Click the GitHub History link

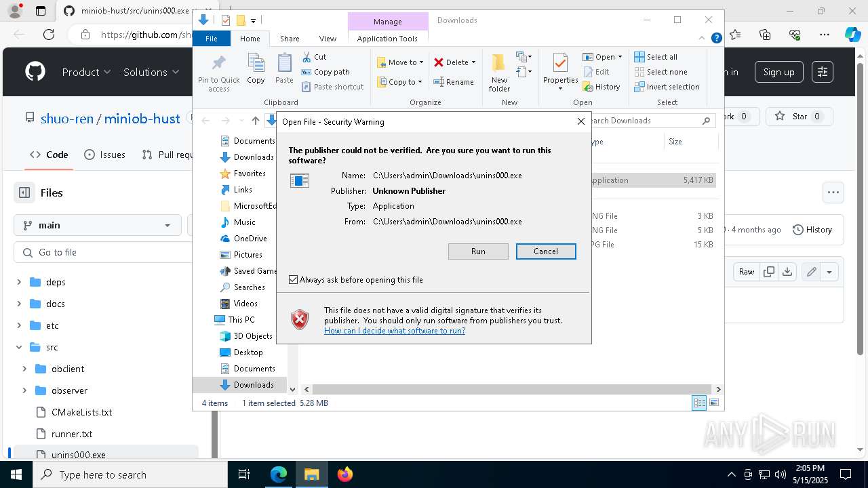(812, 230)
